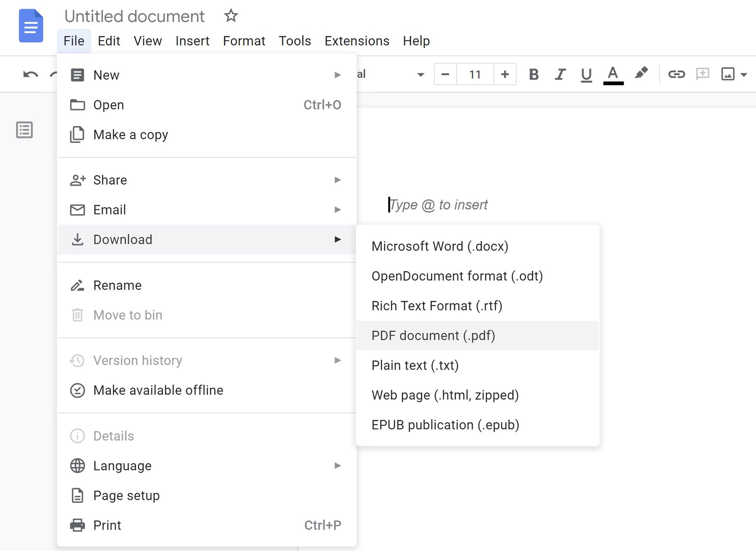Open the Tools menu
This screenshot has width=756, height=551.
click(x=295, y=41)
